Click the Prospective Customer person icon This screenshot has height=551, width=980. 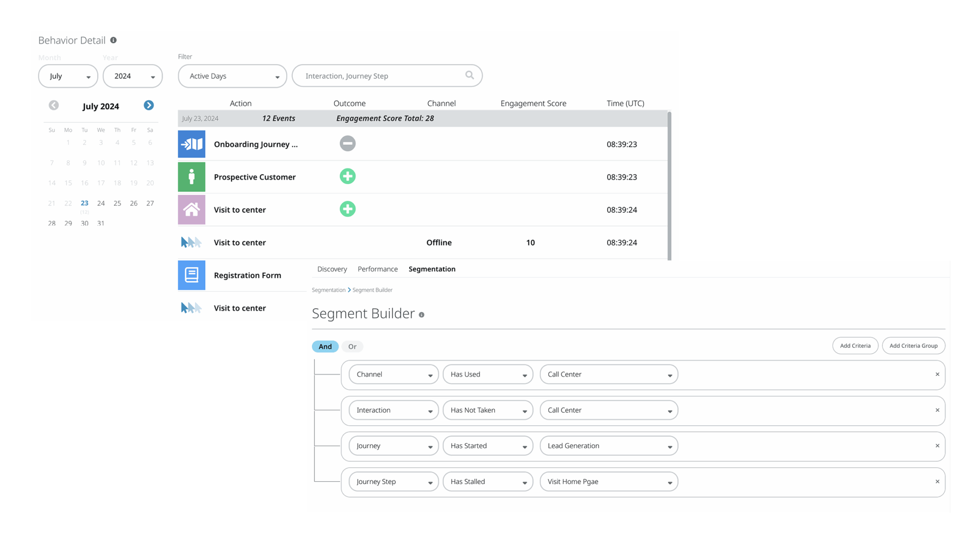pyautogui.click(x=191, y=177)
